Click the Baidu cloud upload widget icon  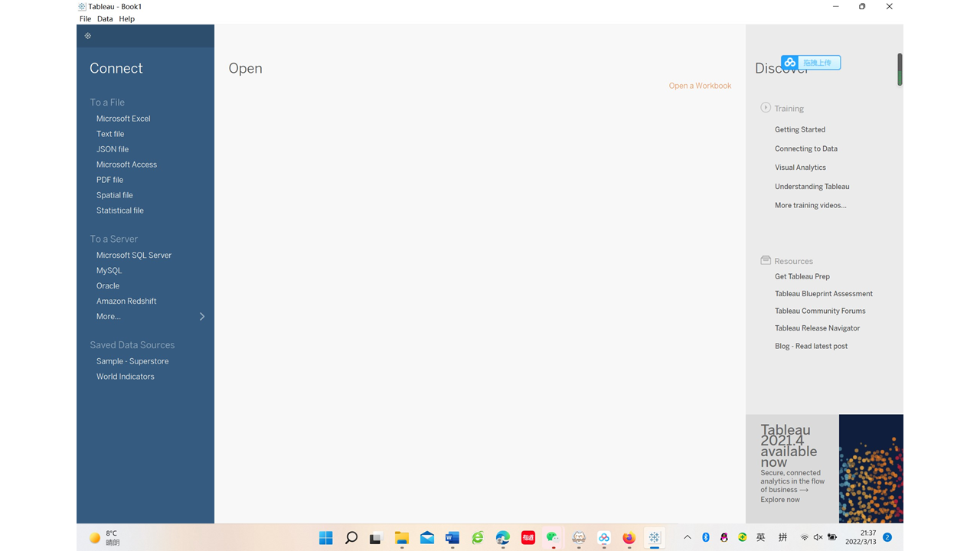click(x=790, y=63)
